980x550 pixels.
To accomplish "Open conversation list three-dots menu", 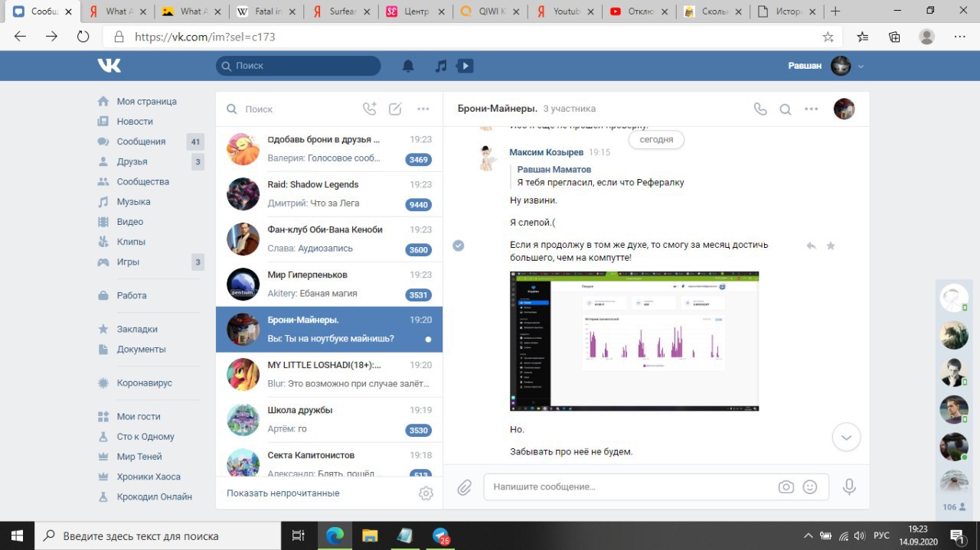I will pyautogui.click(x=423, y=109).
